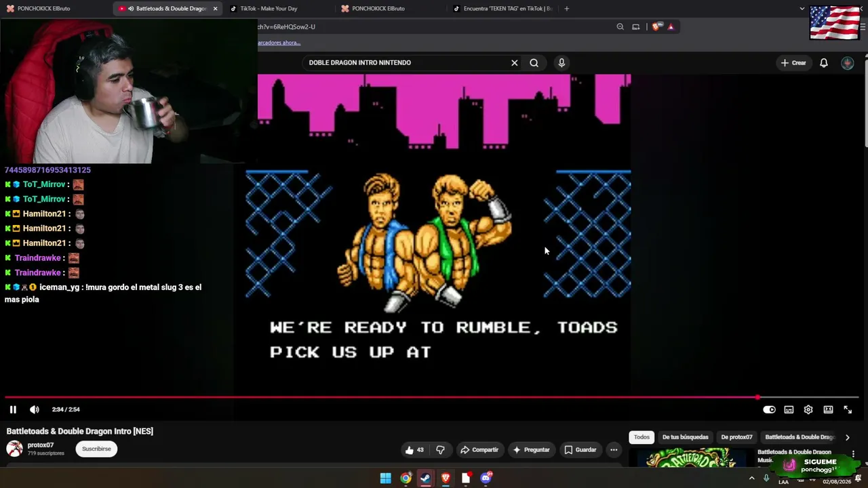
Task: Open Brave browser from the taskbar
Action: 446,479
